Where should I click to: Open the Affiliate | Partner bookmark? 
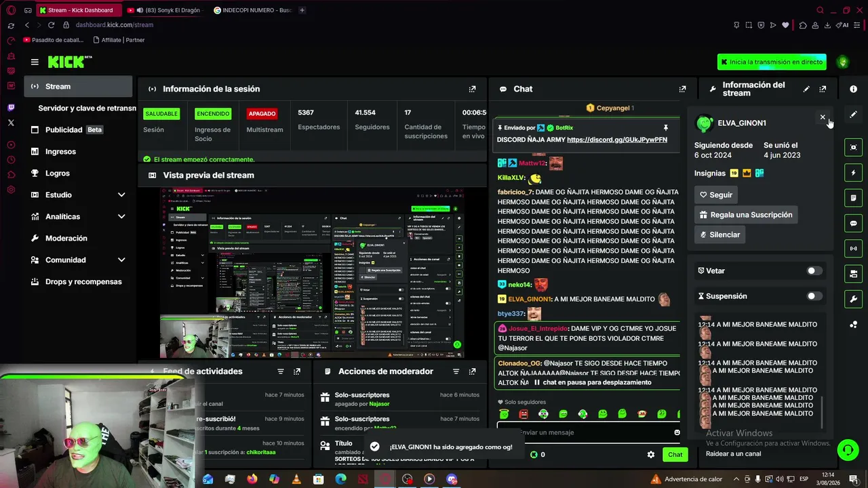coord(119,40)
